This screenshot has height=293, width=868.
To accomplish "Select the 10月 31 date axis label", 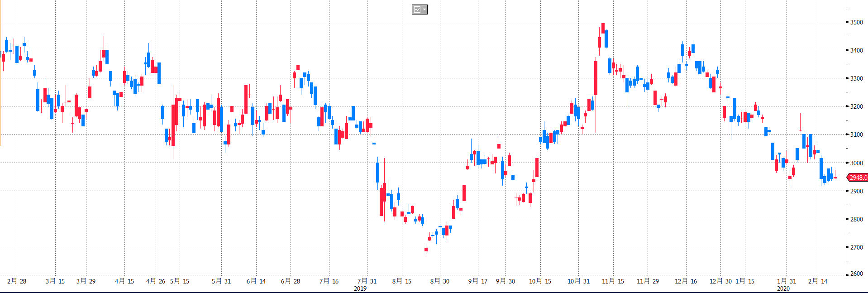I will pyautogui.click(x=579, y=281).
